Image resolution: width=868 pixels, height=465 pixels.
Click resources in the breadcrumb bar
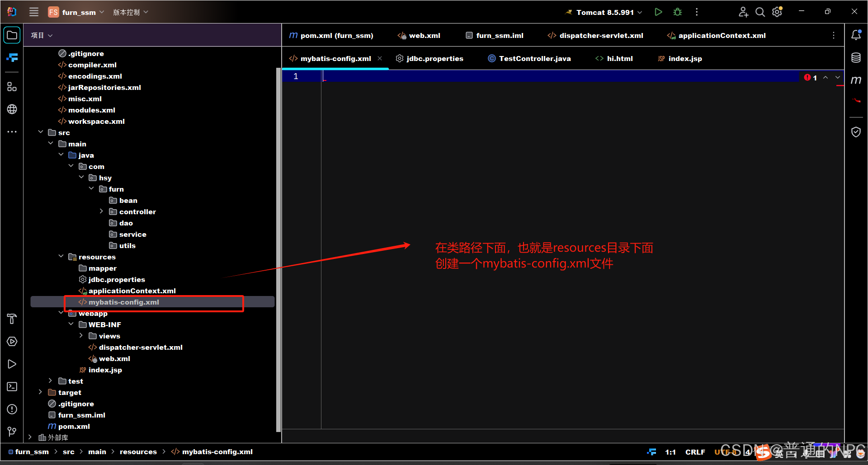[138, 451]
